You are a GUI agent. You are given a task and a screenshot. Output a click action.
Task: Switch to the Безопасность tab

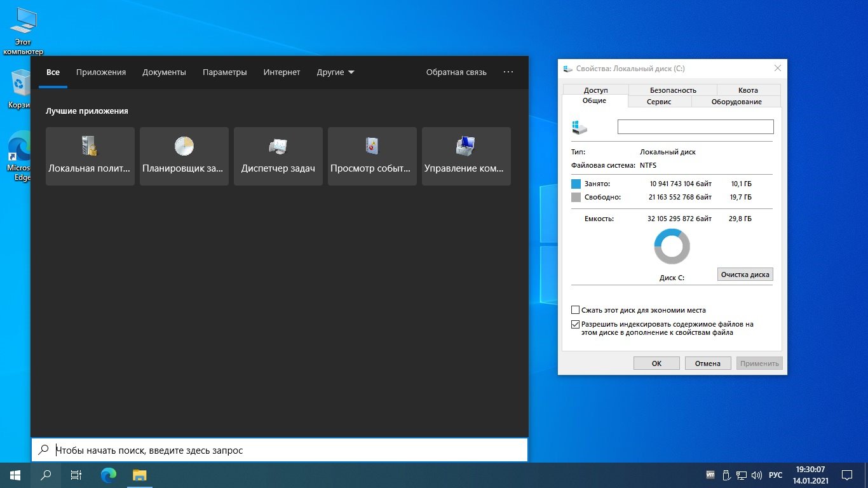point(673,90)
